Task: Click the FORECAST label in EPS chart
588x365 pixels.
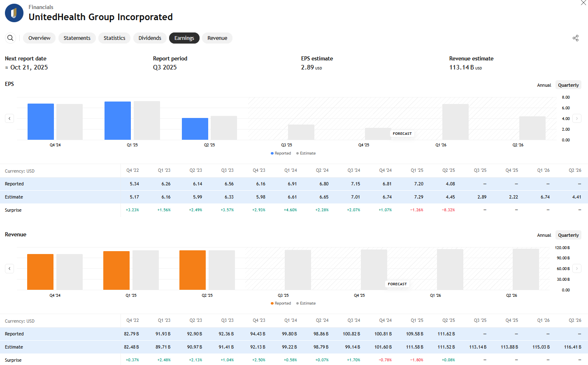Action: [402, 134]
